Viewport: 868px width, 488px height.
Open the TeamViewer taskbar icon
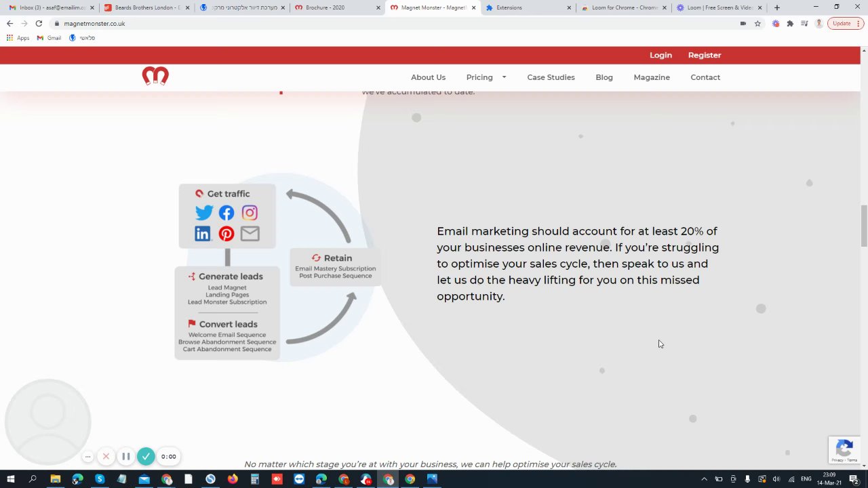tap(299, 479)
